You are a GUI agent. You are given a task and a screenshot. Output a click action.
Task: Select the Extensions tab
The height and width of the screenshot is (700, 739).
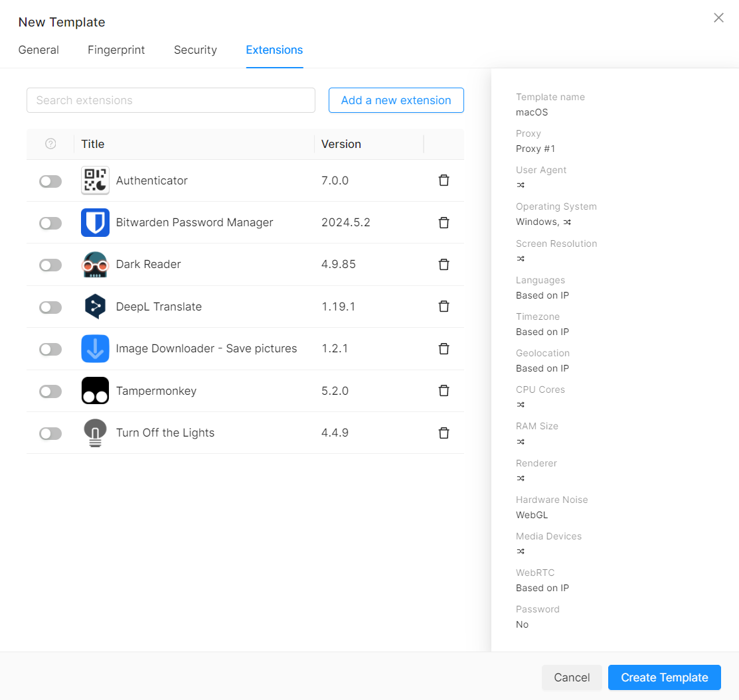[274, 50]
